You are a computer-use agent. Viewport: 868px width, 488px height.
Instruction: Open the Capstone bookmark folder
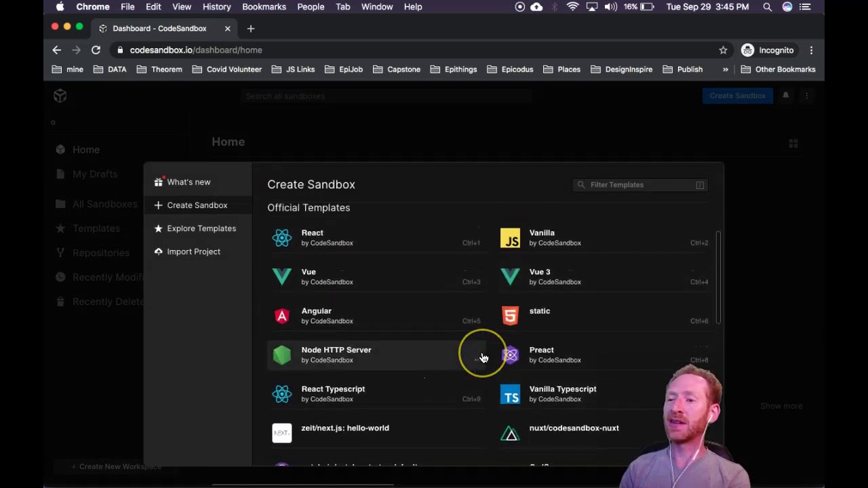click(397, 69)
